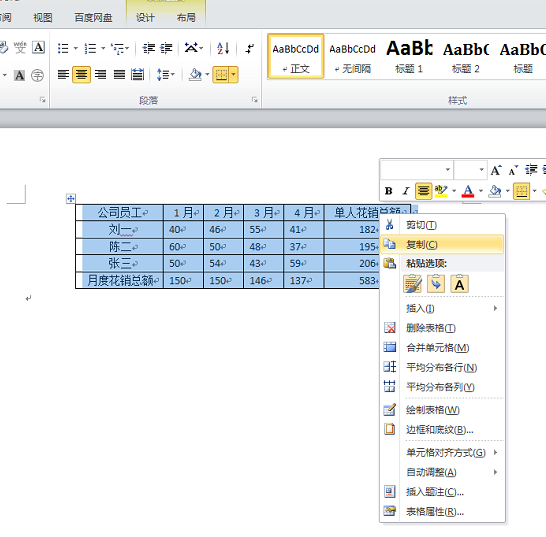Open the 布局 table tools tab
The height and width of the screenshot is (537, 546).
pyautogui.click(x=186, y=17)
